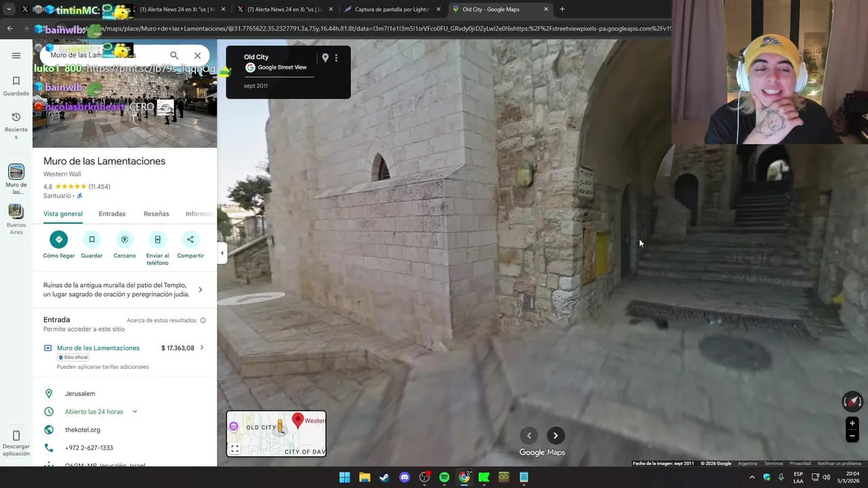Click the Notificar un problema link
The width and height of the screenshot is (868, 488).
840,464
